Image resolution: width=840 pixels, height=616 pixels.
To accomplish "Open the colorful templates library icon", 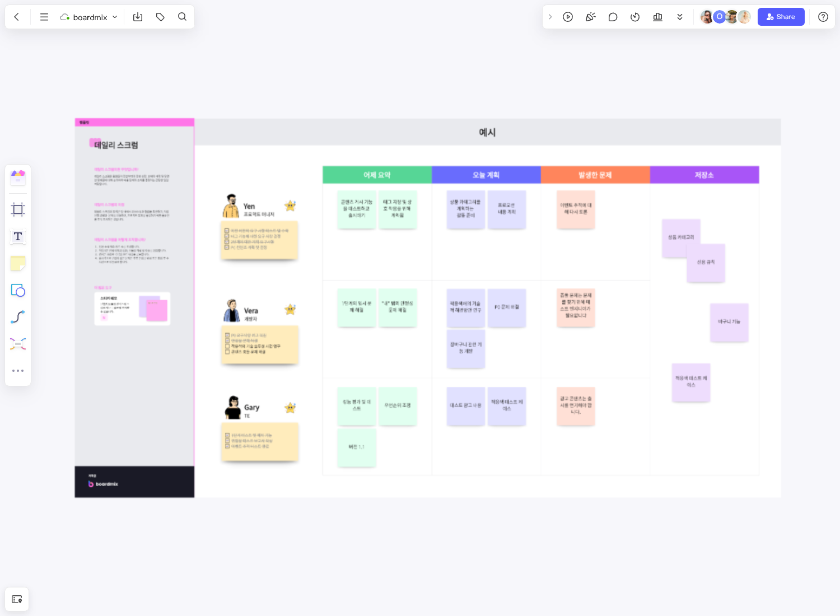I will pos(18,178).
